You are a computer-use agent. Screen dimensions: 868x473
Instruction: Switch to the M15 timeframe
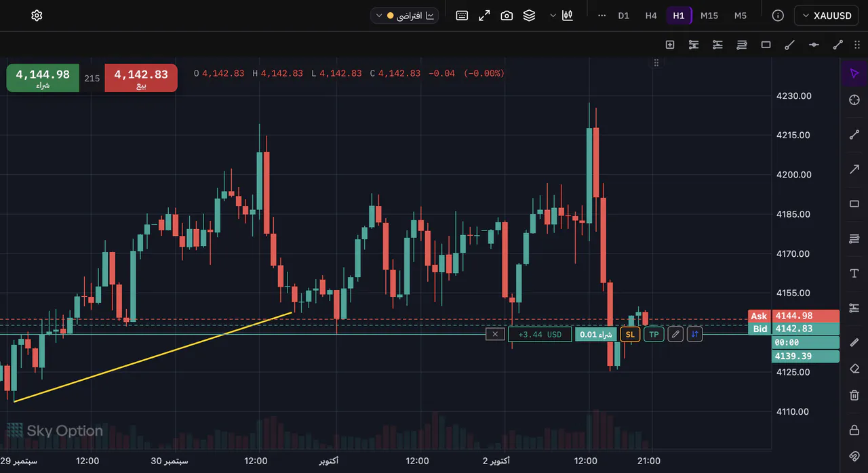(709, 16)
